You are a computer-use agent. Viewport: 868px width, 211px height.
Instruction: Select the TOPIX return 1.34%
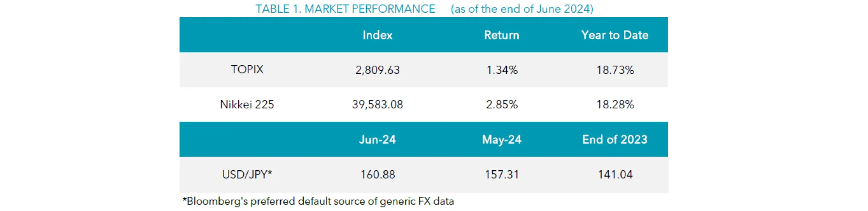point(502,70)
